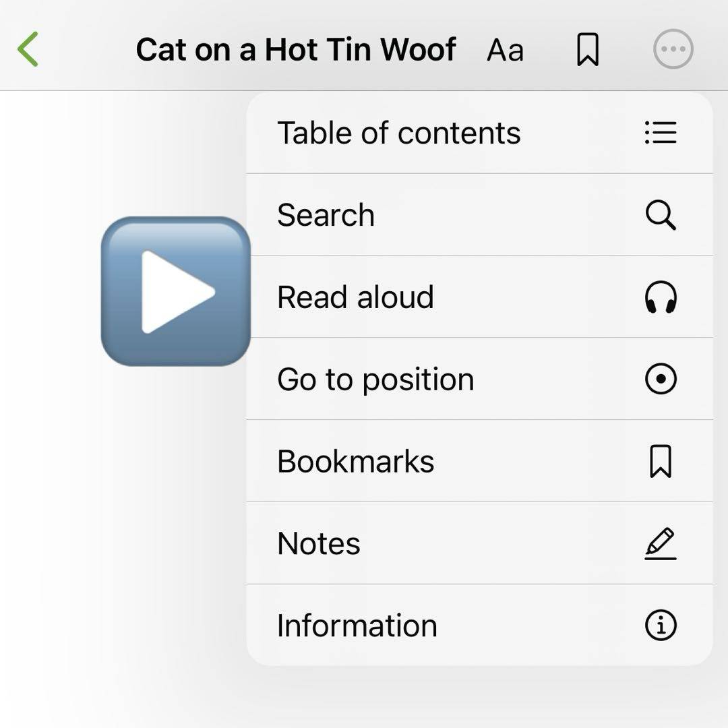728x728 pixels.
Task: Click the list icon beside Table of contents
Action: [660, 133]
